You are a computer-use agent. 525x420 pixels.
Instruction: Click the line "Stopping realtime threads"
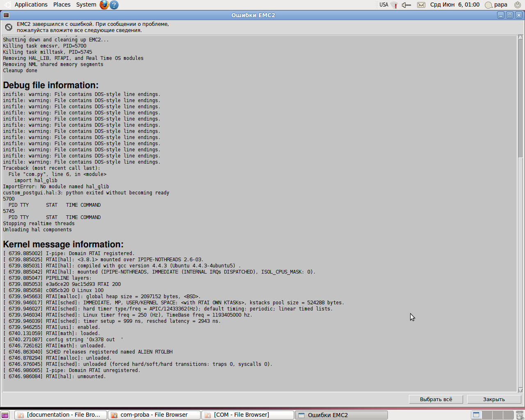[x=39, y=224]
